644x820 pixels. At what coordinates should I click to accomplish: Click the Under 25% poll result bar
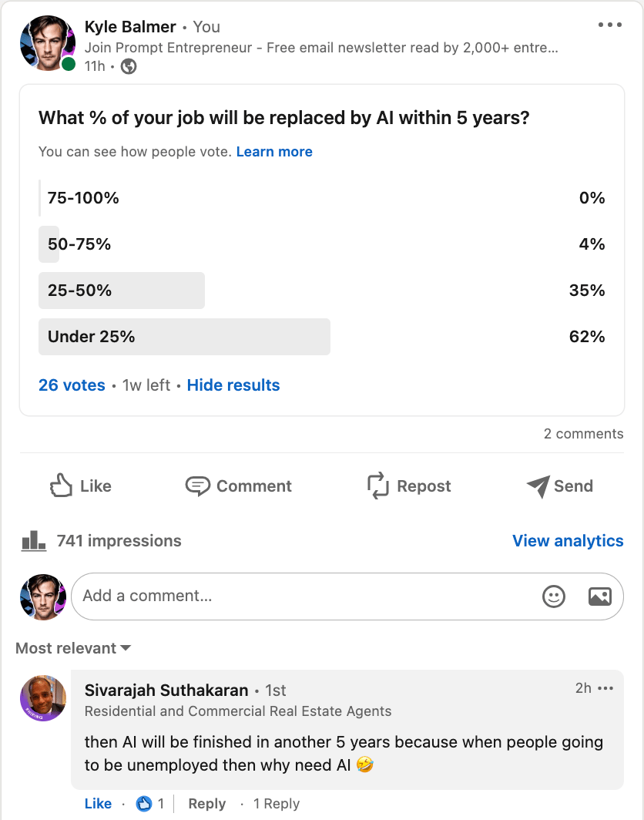(x=184, y=337)
